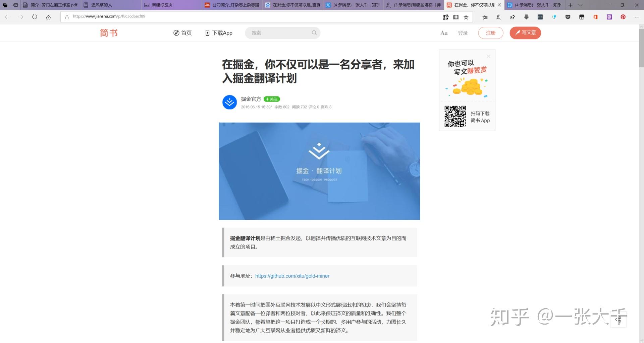
Task: Open the 掘金官方 author avatar
Action: (x=229, y=102)
